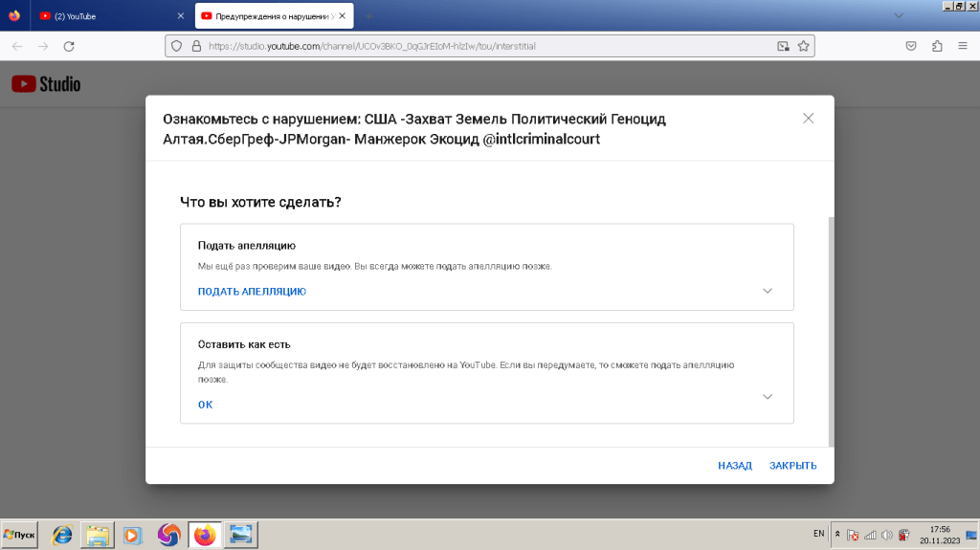
Task: Open the site permissions icon in the address bar
Action: pyautogui.click(x=783, y=46)
